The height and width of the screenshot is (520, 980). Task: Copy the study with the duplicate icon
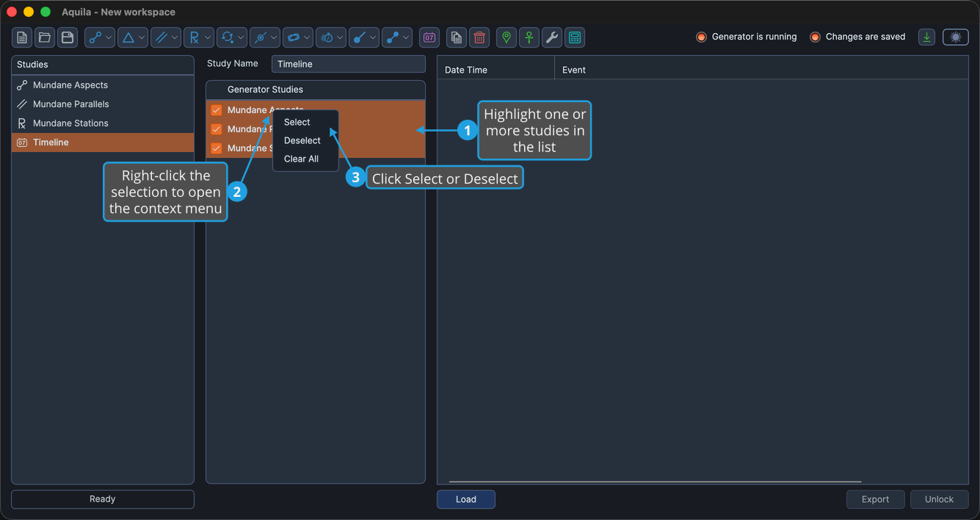tap(457, 37)
